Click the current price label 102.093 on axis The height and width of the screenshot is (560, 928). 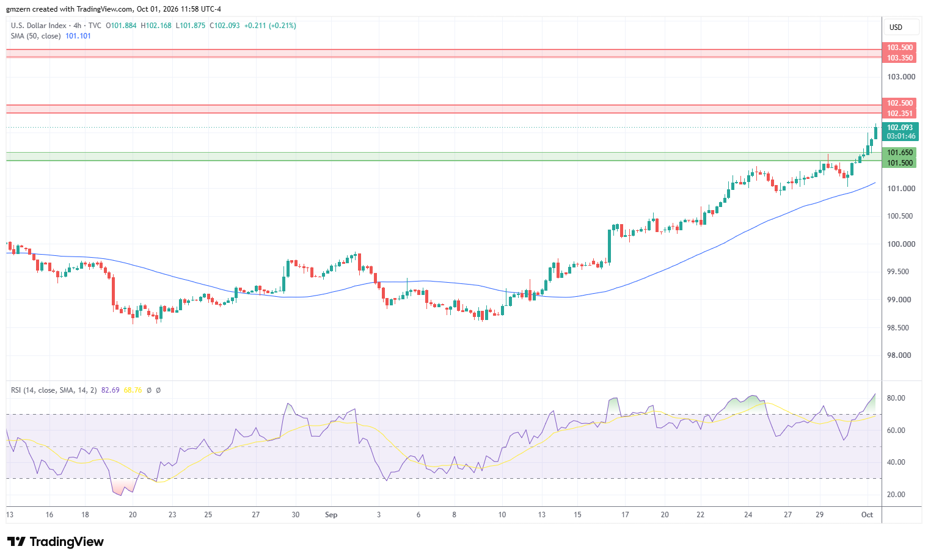[900, 128]
